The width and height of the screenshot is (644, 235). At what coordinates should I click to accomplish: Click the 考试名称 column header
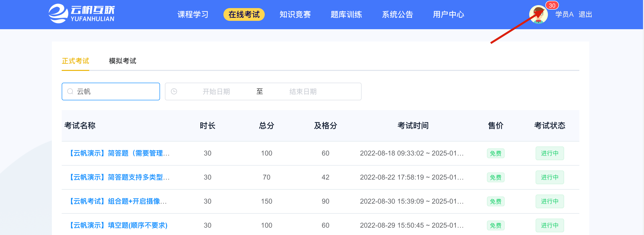point(80,126)
